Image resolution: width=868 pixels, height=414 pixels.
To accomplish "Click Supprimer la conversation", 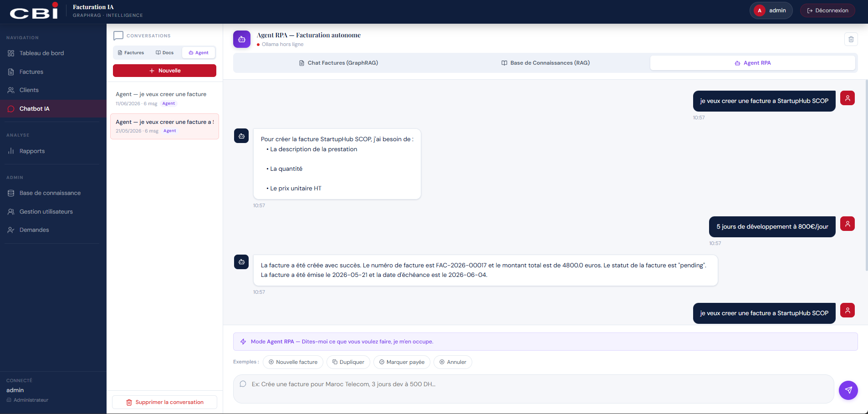I will (164, 402).
